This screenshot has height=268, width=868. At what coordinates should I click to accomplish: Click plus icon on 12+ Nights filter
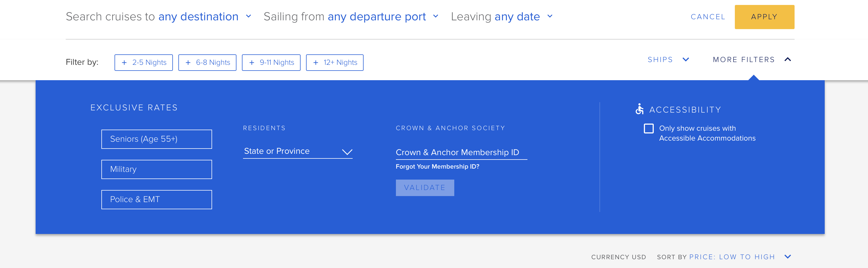[x=316, y=62]
